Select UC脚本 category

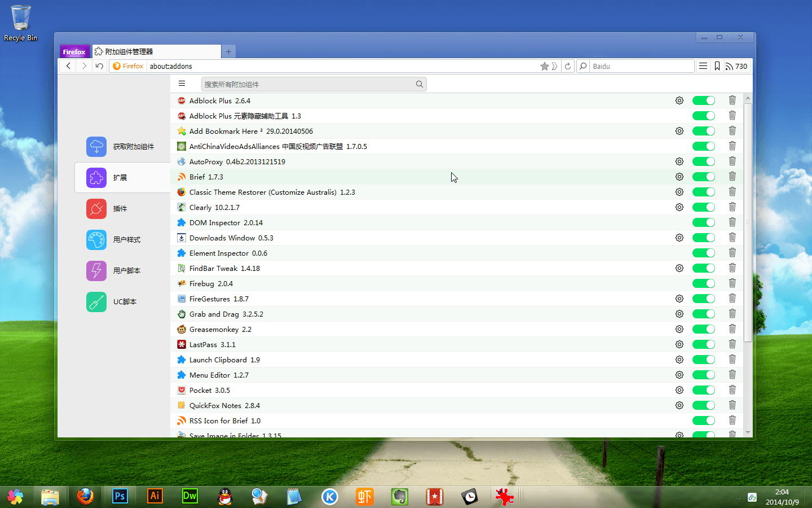click(x=122, y=302)
